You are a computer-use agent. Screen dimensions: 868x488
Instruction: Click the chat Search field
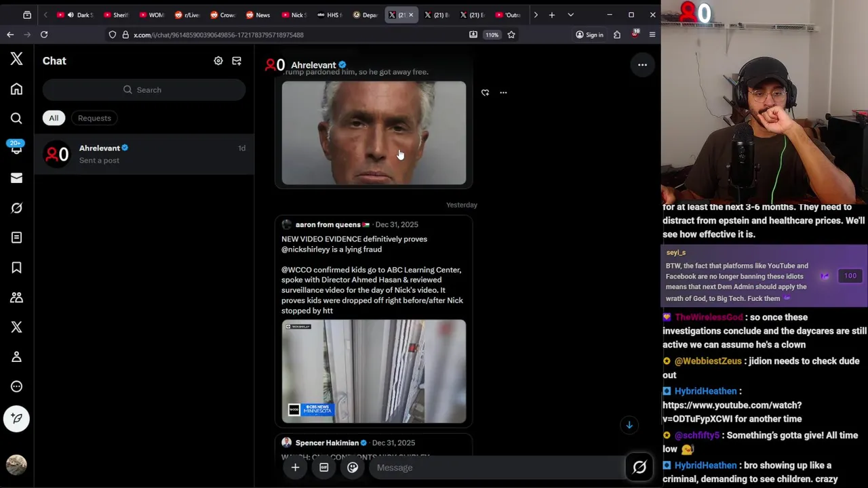click(144, 89)
